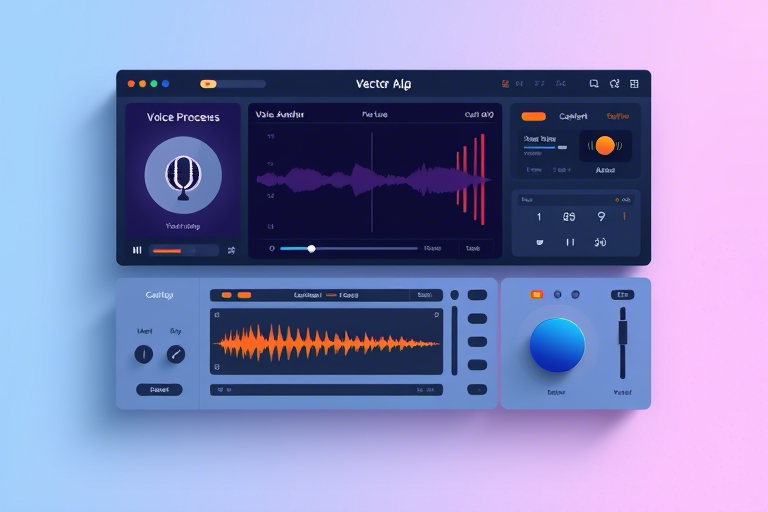768x512 pixels.
Task: Toggle the second round dot after the orange square
Action: click(576, 294)
